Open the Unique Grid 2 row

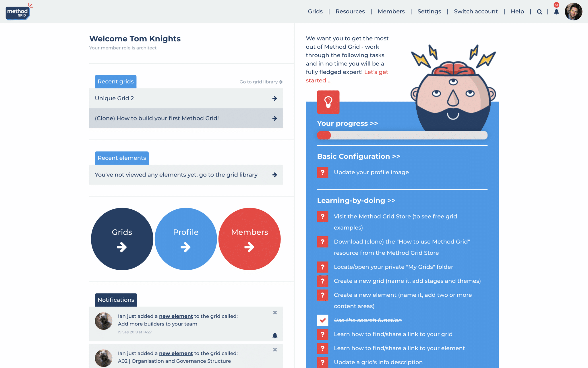(186, 98)
